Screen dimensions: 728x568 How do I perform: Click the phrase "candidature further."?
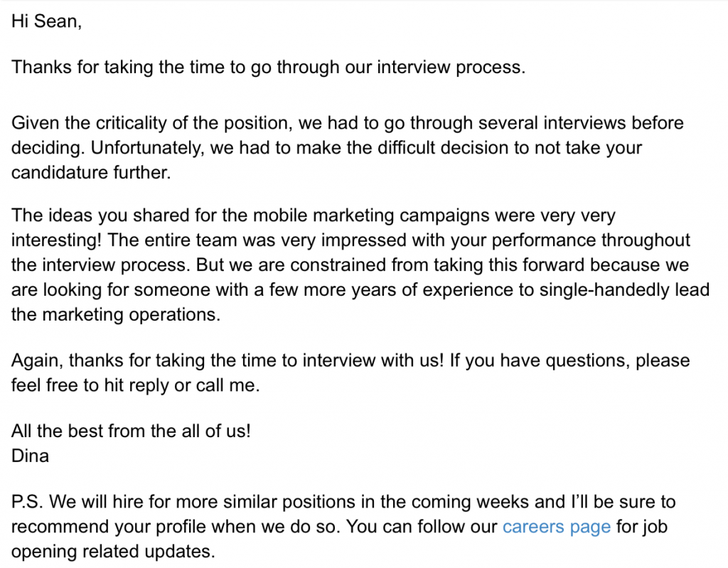pyautogui.click(x=91, y=172)
